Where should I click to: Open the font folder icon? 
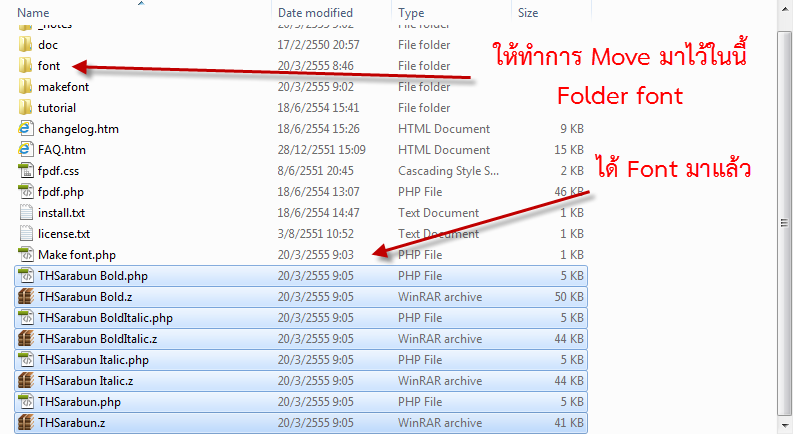(x=25, y=66)
